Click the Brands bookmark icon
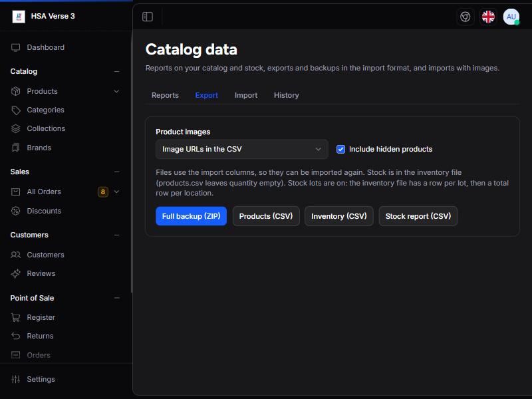 point(15,148)
